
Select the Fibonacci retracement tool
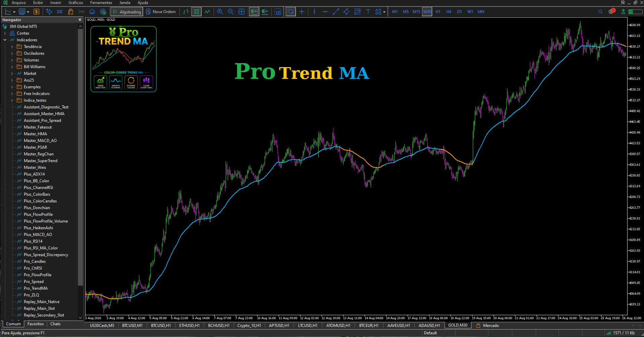357,12
